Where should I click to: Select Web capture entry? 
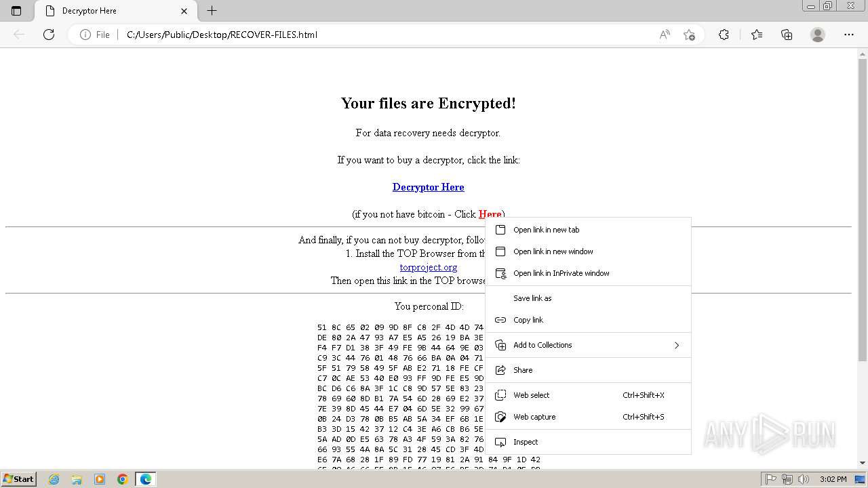coord(588,417)
